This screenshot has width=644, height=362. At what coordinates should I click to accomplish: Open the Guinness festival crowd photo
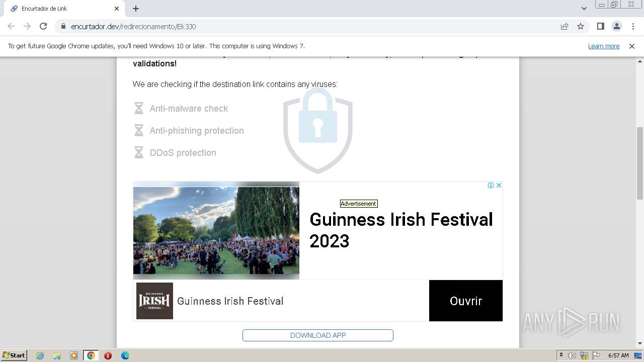[216, 230]
